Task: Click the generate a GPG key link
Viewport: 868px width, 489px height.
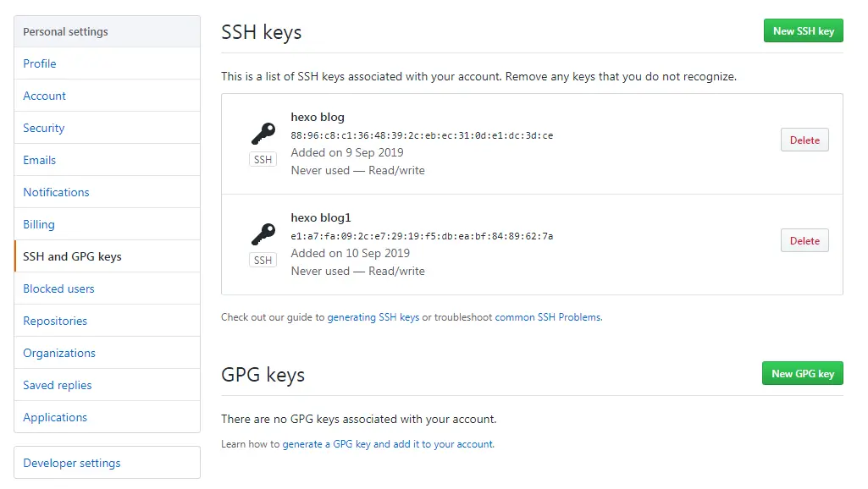Action: 388,444
